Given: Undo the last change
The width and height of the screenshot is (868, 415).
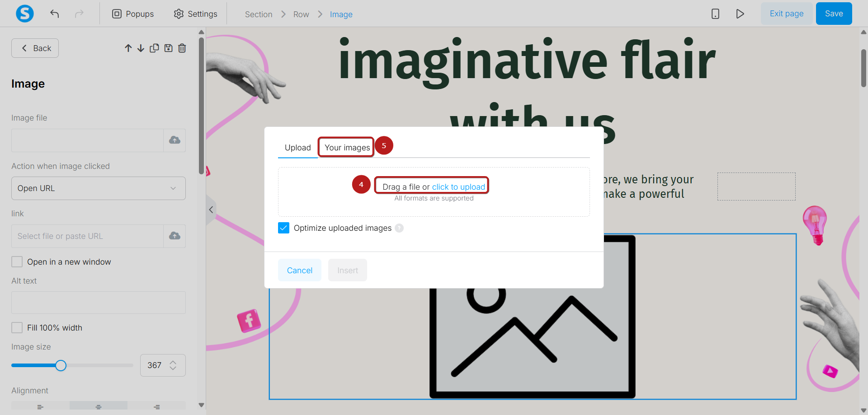Looking at the screenshot, I should tap(55, 14).
